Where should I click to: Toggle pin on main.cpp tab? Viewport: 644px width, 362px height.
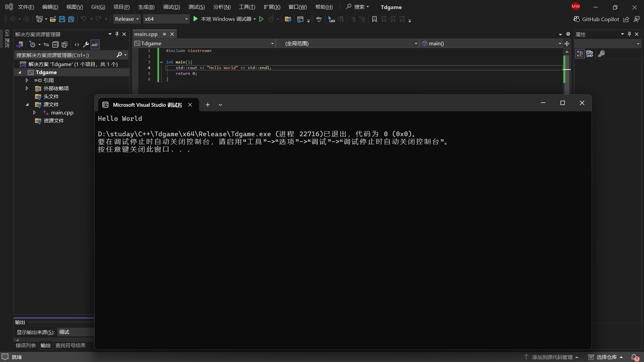[164, 34]
